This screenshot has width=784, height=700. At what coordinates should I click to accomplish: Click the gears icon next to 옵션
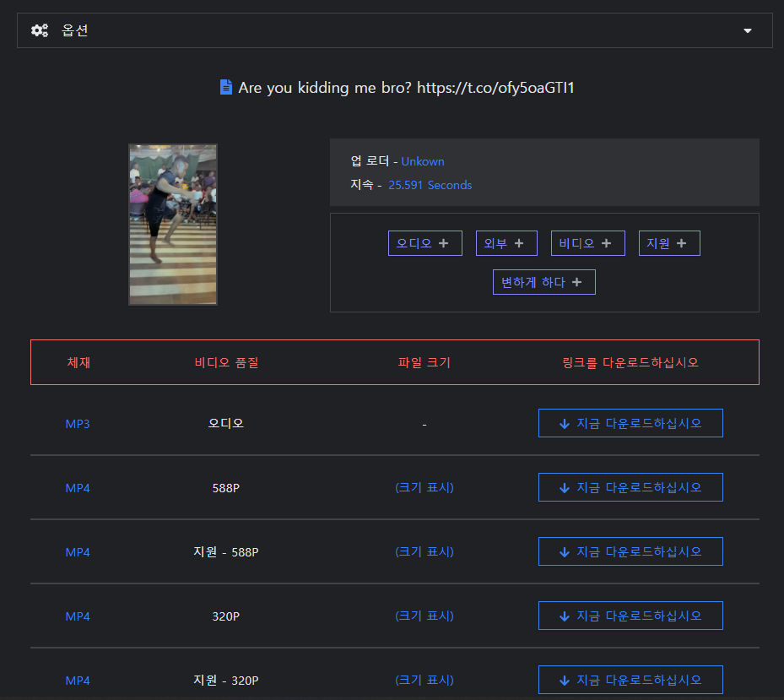40,30
